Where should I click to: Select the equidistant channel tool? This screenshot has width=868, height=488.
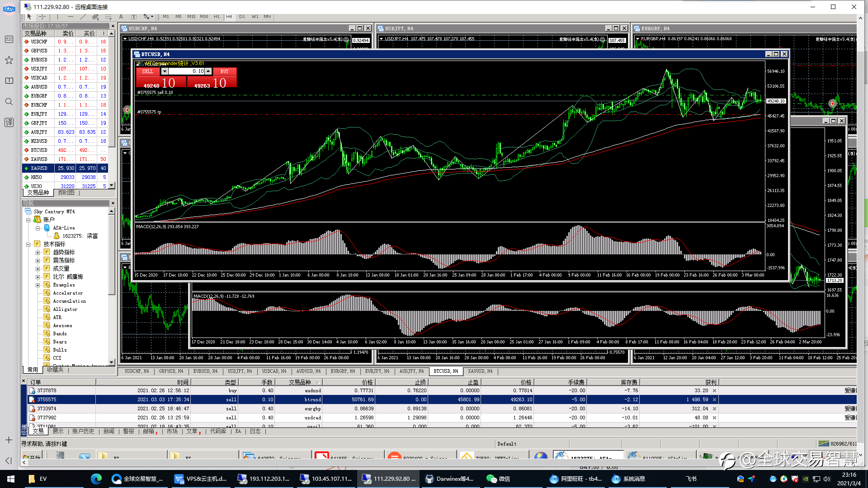click(95, 17)
